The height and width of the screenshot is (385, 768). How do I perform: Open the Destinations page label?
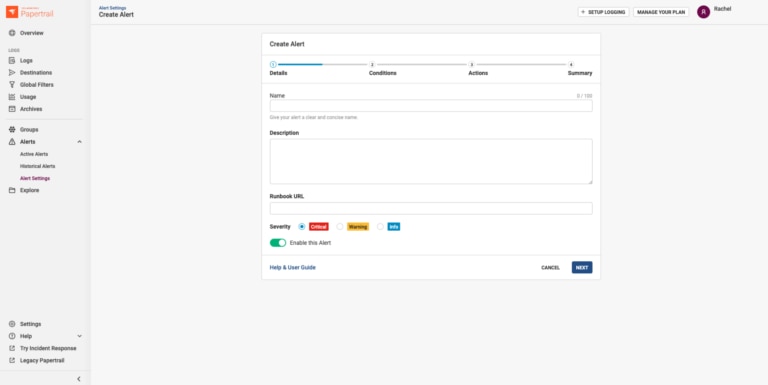coord(36,72)
